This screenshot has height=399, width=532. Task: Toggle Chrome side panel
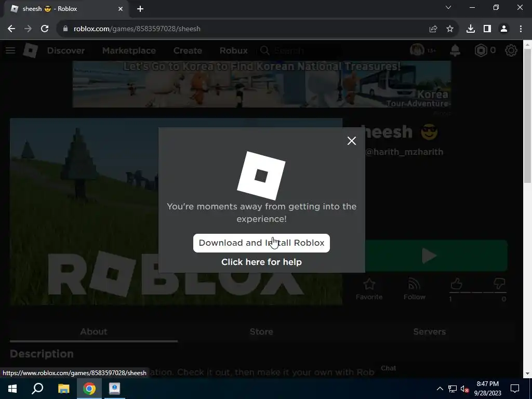click(487, 29)
